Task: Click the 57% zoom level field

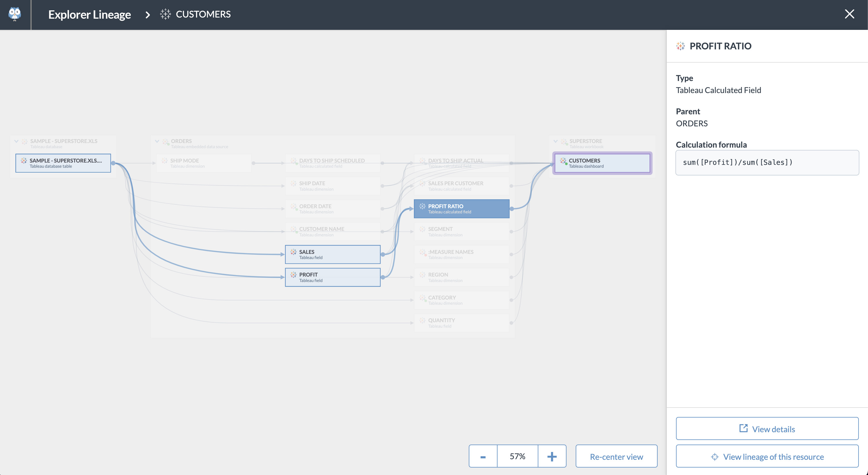Action: point(517,456)
